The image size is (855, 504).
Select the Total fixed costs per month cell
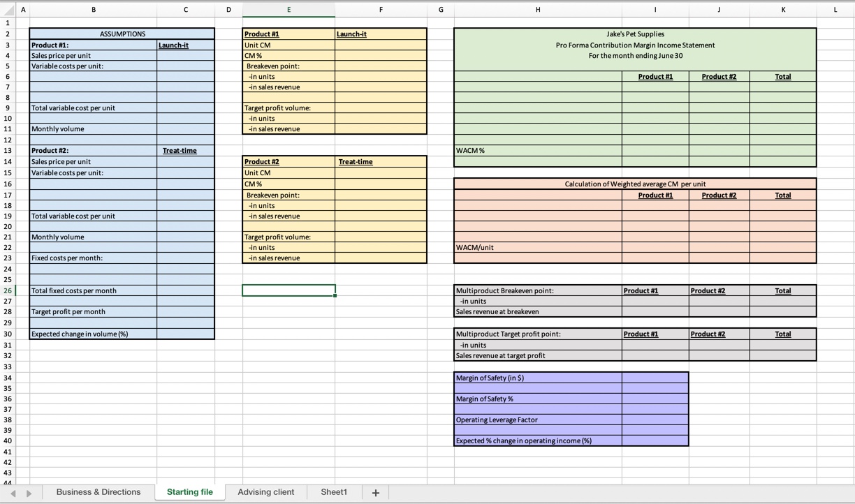[93, 290]
